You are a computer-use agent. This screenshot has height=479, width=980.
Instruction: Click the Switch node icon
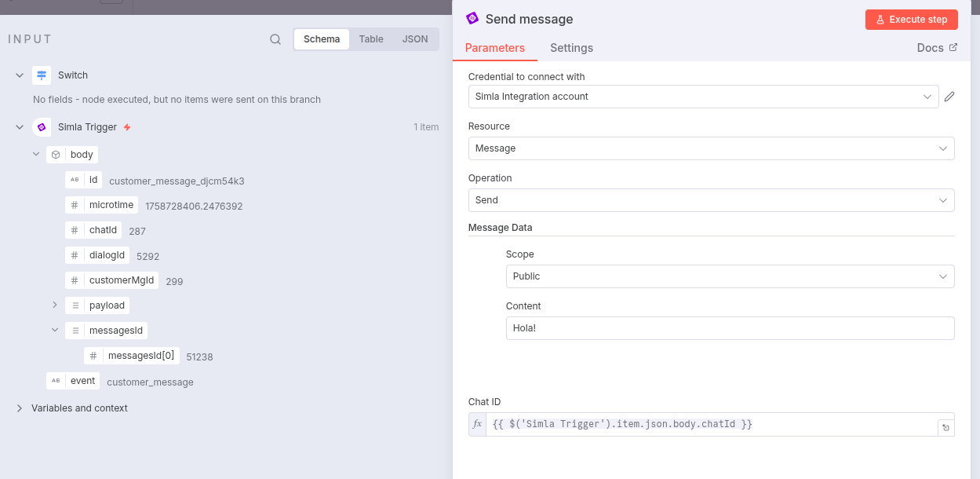coord(42,75)
